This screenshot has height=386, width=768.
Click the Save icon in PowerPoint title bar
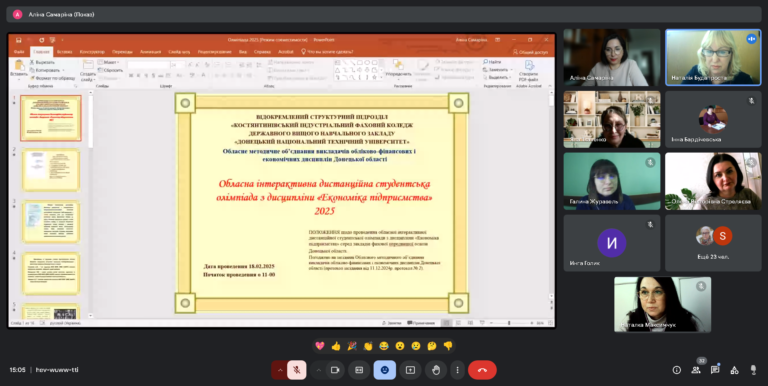pyautogui.click(x=18, y=40)
